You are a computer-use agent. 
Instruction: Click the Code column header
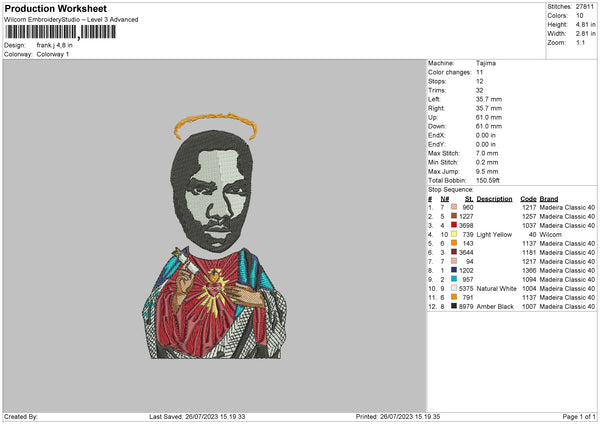(x=528, y=198)
